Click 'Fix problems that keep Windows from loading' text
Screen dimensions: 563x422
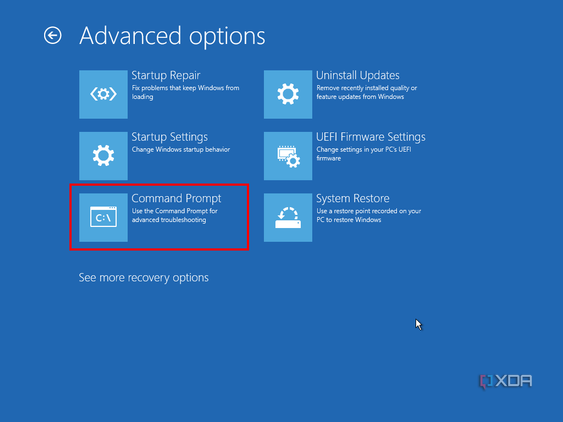coord(185,92)
